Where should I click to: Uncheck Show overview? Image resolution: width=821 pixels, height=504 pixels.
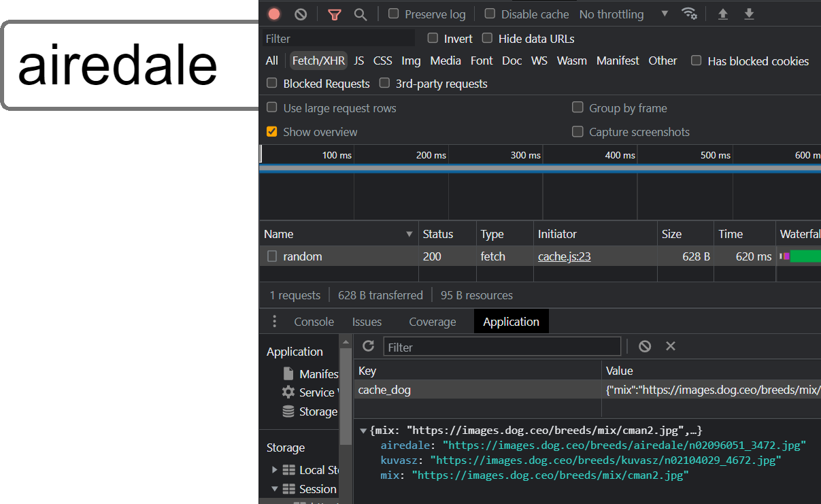coord(272,131)
